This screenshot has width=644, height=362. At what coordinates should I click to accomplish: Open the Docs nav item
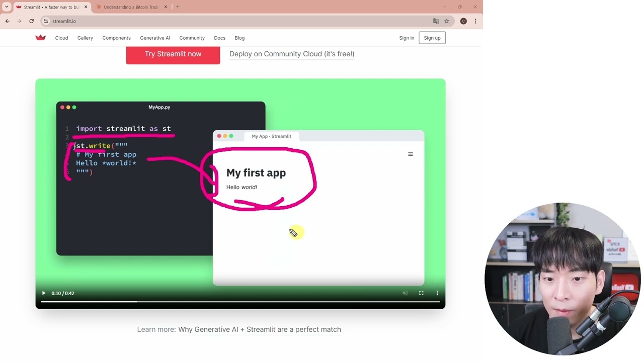[x=219, y=38]
